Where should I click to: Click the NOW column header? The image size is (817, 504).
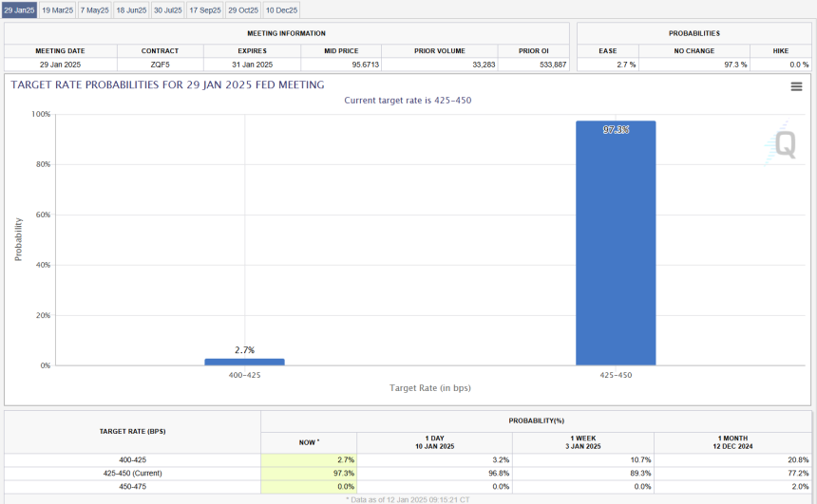click(309, 442)
